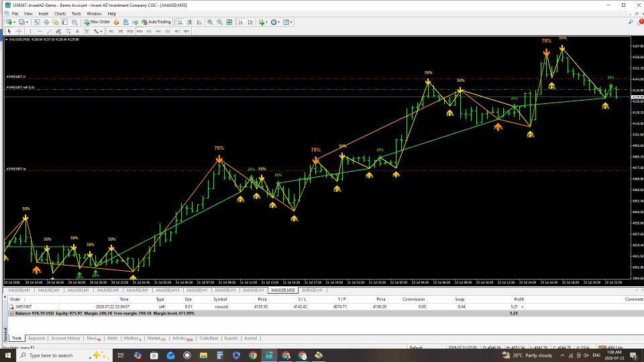Open the Strategy Tester icon
Screen dimensions: 644x362
74,22
